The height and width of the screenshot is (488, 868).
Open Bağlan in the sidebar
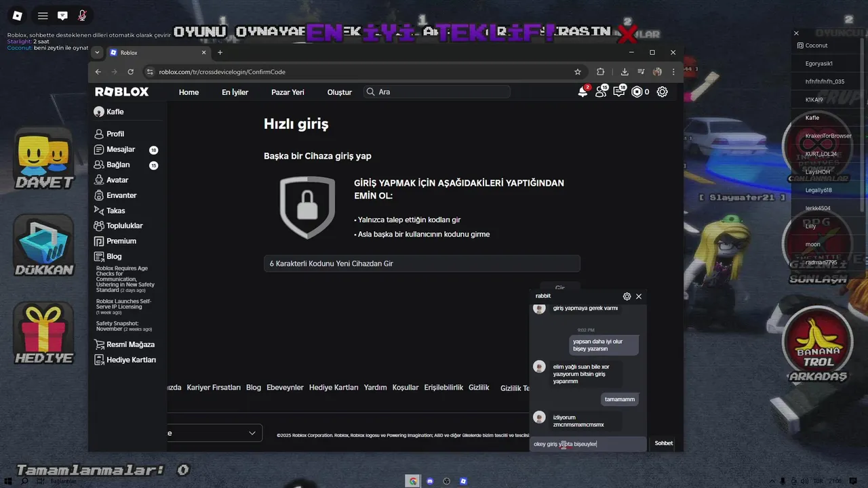pyautogui.click(x=113, y=165)
